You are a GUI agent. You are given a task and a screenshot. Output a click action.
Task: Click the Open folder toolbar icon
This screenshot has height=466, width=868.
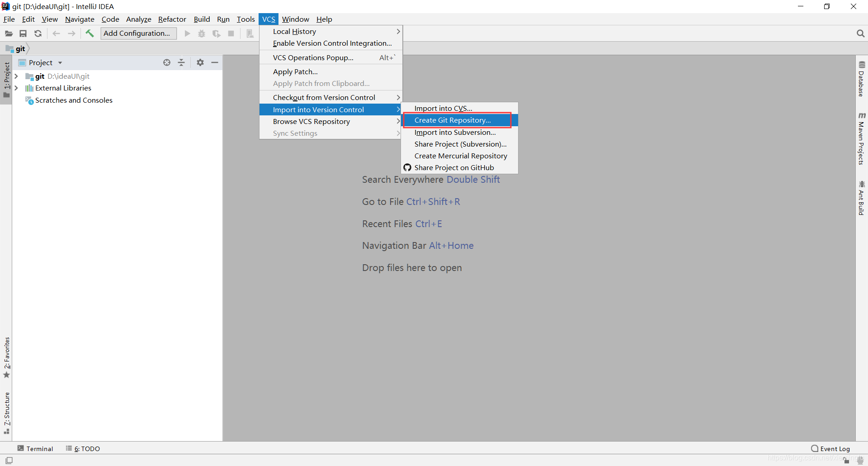[9, 33]
